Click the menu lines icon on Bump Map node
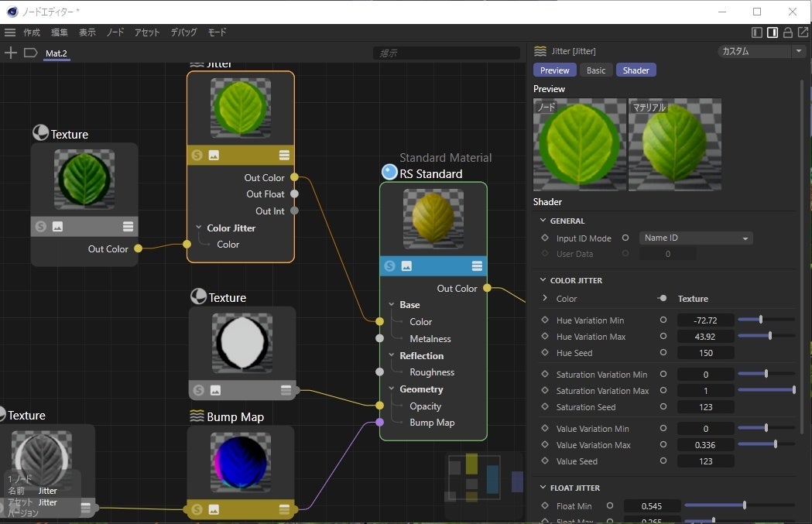 point(284,509)
